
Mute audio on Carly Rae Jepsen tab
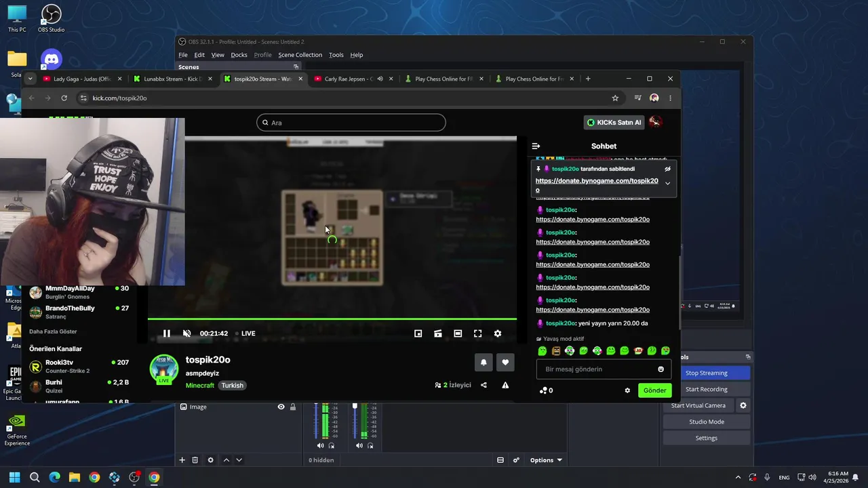pos(380,79)
